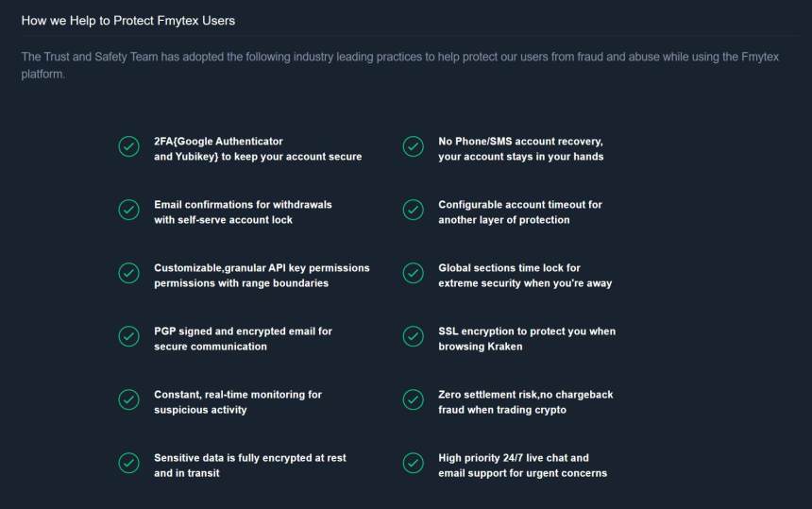Click the 'Sensitive data is fully encrypted' text
812x509 pixels.
[249, 465]
